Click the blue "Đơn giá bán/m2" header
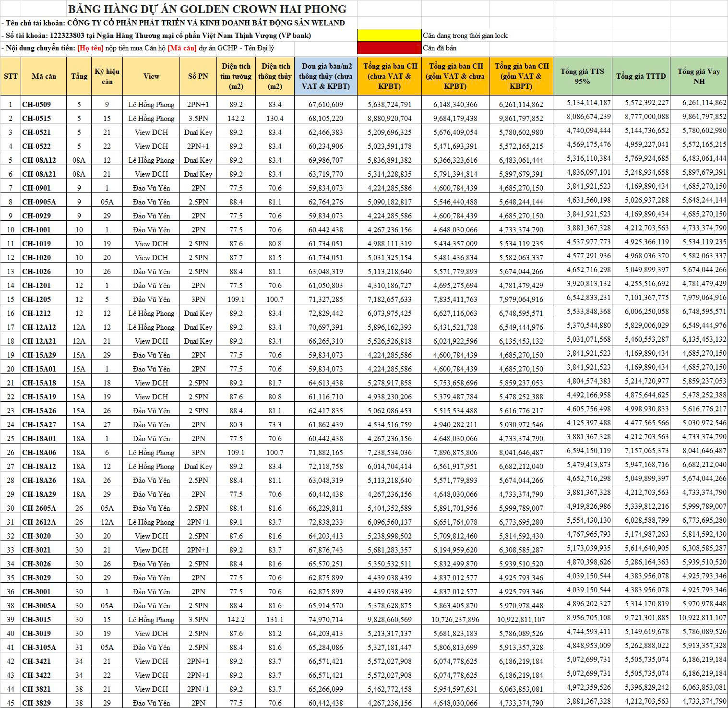The width and height of the screenshot is (728, 708). pyautogui.click(x=325, y=76)
